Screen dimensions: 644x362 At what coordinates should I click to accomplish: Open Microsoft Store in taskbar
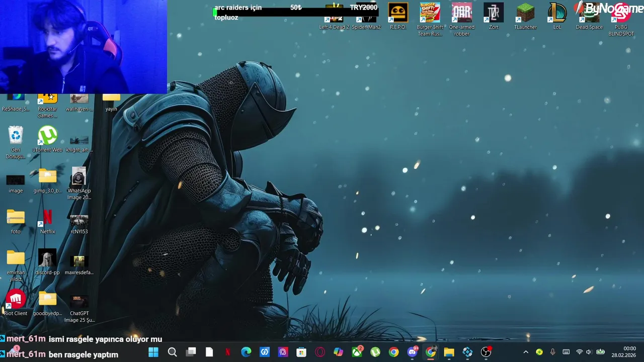[301, 352]
